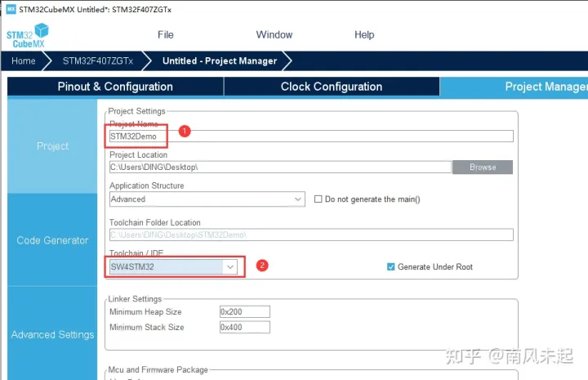Click the Minimum Heap Size field
Image resolution: width=588 pixels, height=380 pixels.
(x=244, y=311)
